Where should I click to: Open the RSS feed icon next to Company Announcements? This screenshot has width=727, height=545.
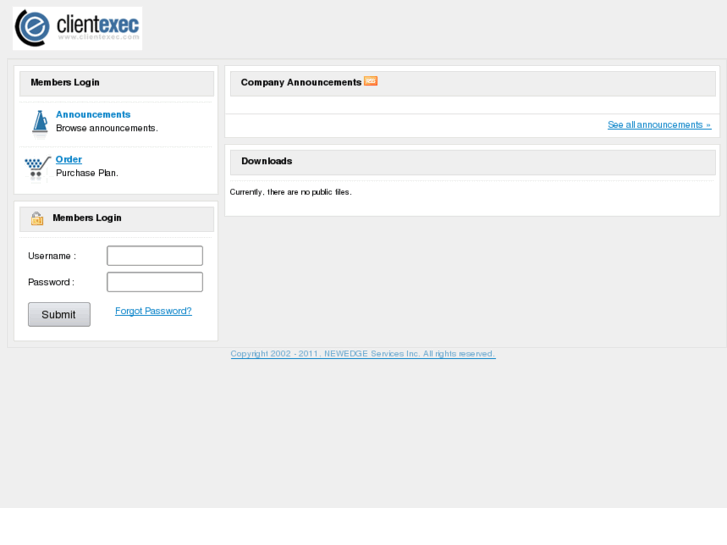tap(370, 81)
